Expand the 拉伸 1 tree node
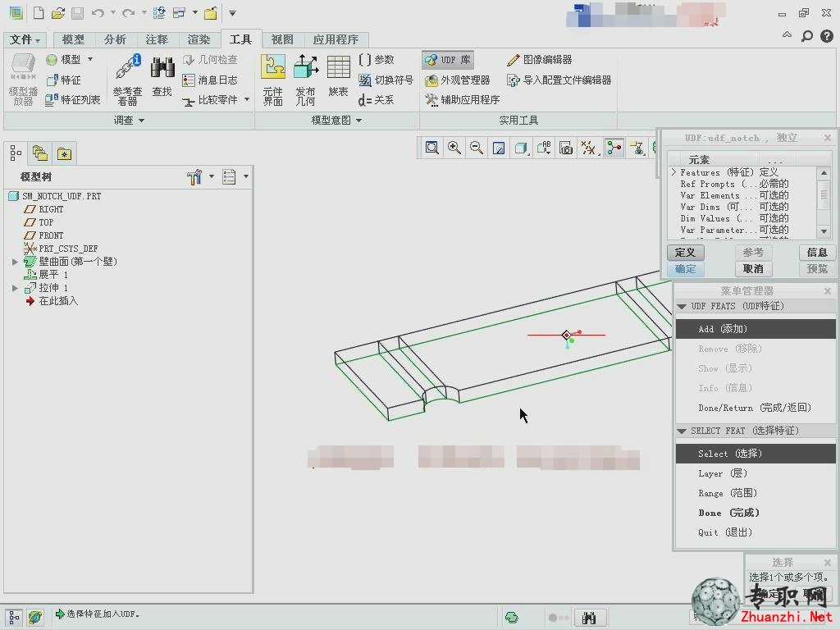This screenshot has height=630, width=840. tap(15, 288)
